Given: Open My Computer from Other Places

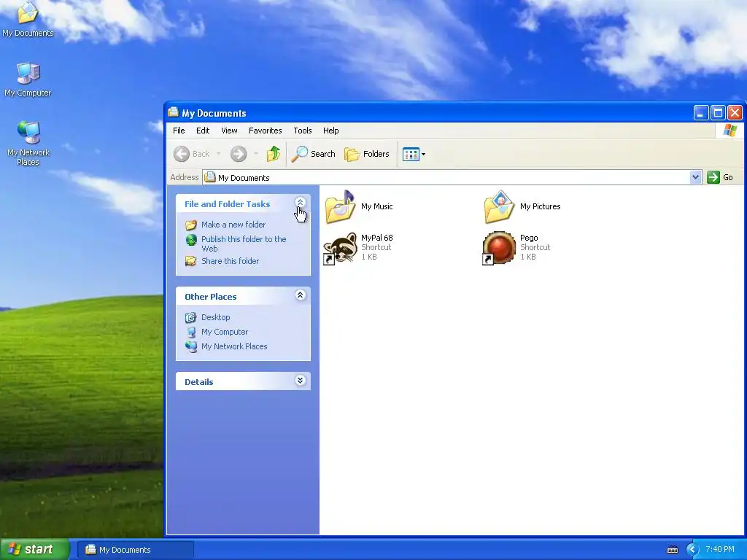Looking at the screenshot, I should (225, 332).
